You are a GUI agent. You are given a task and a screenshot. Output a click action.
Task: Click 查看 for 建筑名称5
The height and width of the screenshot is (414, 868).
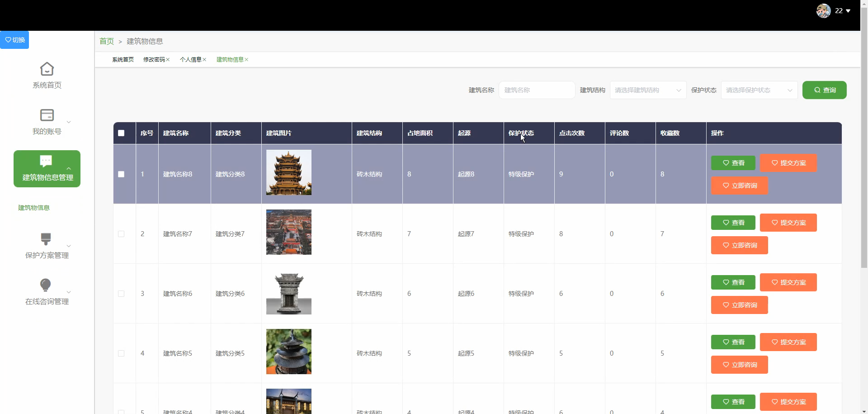733,342
